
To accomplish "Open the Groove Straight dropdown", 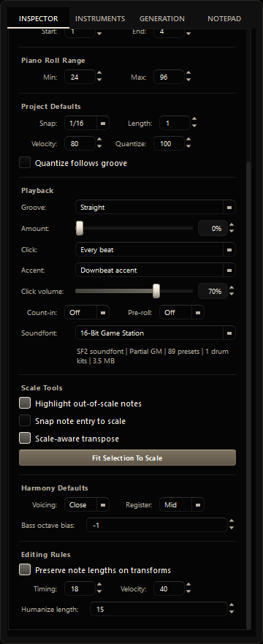I will point(156,208).
